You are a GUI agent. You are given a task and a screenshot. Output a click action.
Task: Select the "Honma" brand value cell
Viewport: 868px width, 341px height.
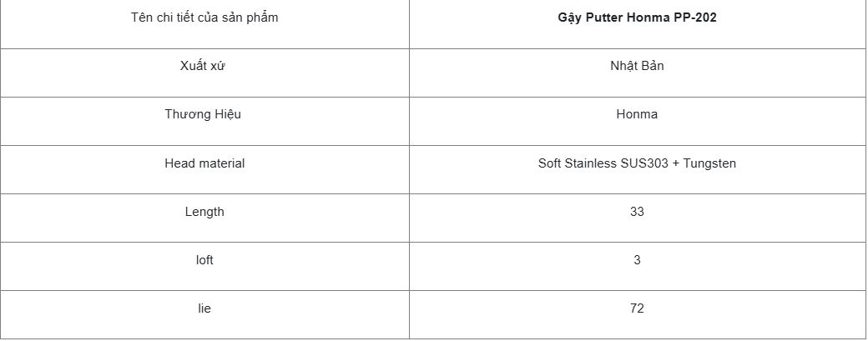[x=637, y=114]
